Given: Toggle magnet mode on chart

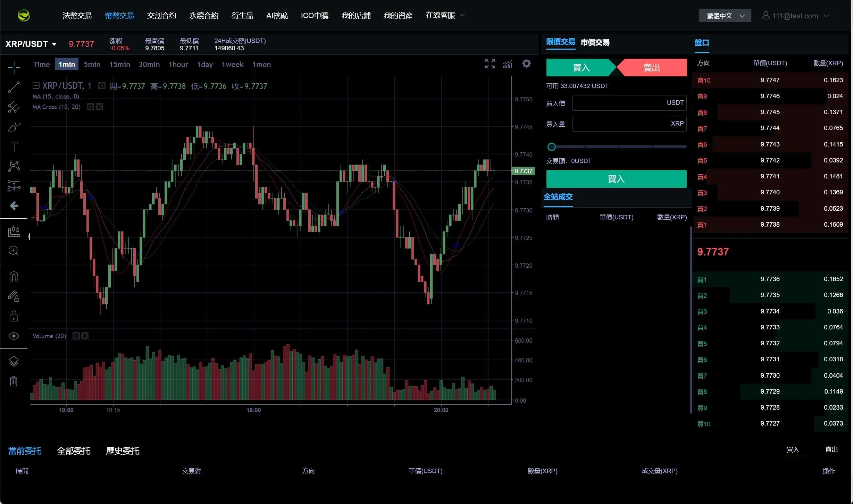Looking at the screenshot, I should point(14,277).
